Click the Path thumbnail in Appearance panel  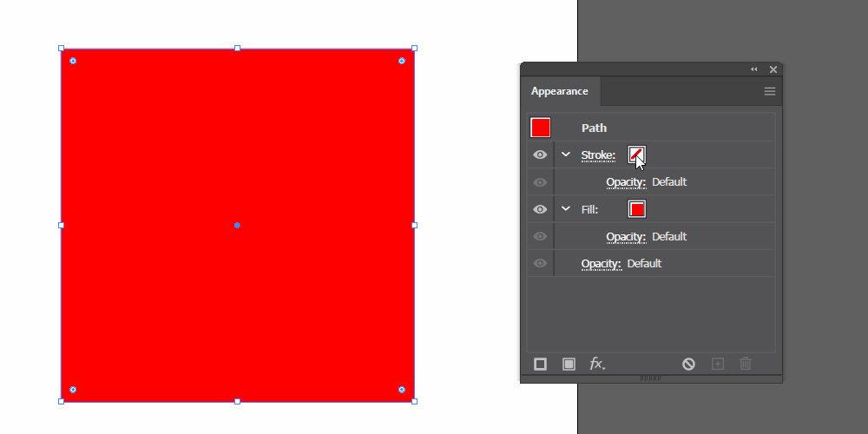541,128
